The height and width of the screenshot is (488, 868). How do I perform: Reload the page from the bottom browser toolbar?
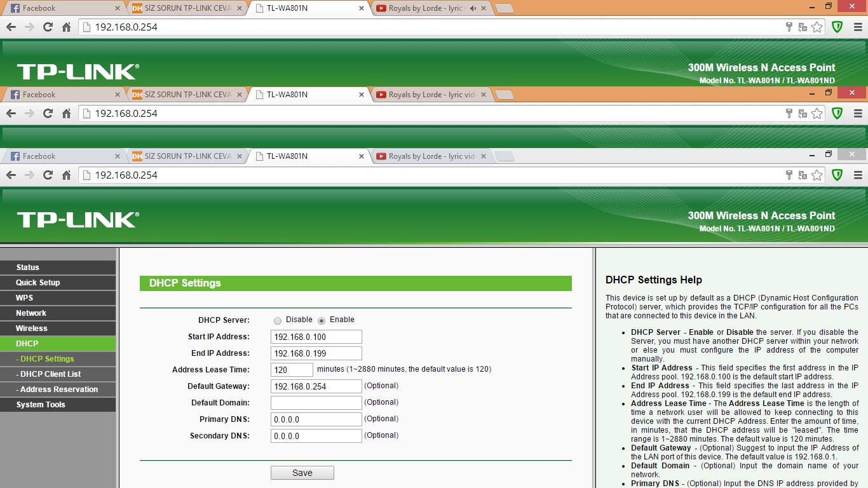click(x=48, y=175)
